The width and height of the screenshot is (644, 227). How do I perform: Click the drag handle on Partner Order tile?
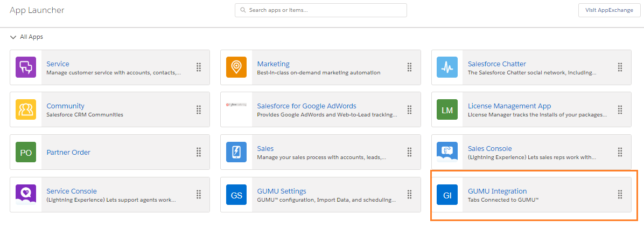[198, 152]
